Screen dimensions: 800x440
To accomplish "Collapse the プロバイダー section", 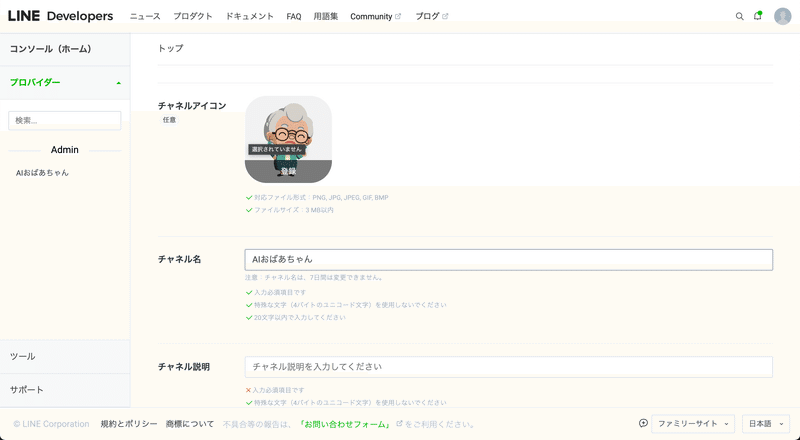I will 65,82.
